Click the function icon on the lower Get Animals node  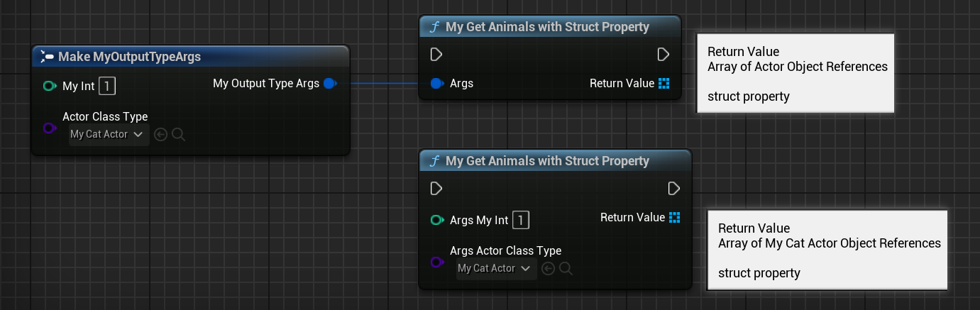434,161
